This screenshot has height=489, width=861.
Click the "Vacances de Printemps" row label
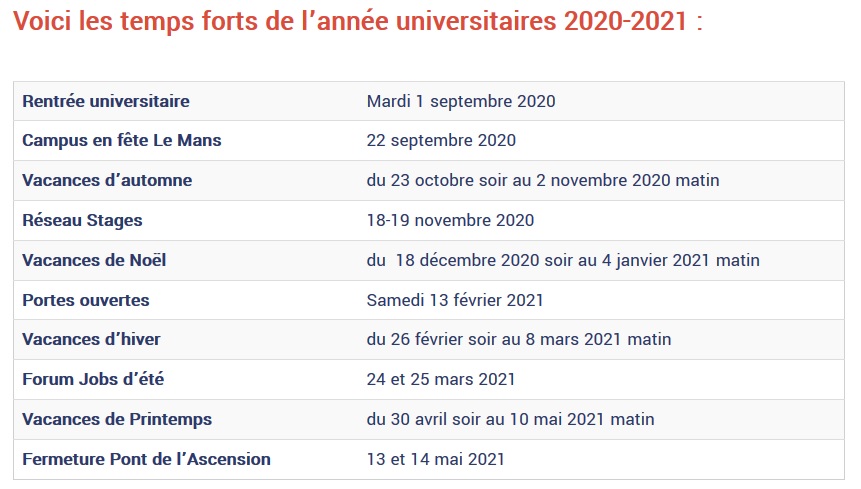[117, 419]
